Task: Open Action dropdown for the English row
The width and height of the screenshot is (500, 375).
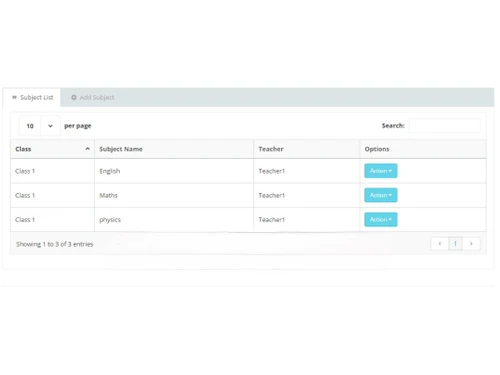Action: [x=381, y=171]
